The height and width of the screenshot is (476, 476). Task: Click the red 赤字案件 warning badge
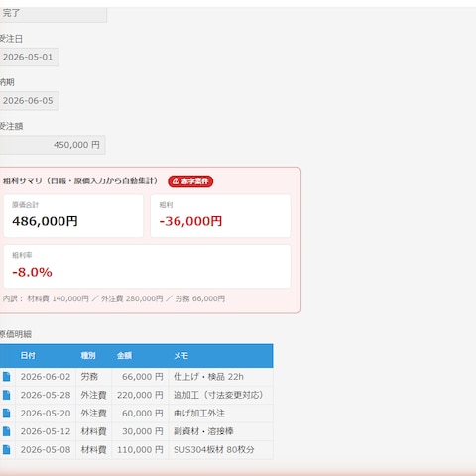[x=190, y=181]
